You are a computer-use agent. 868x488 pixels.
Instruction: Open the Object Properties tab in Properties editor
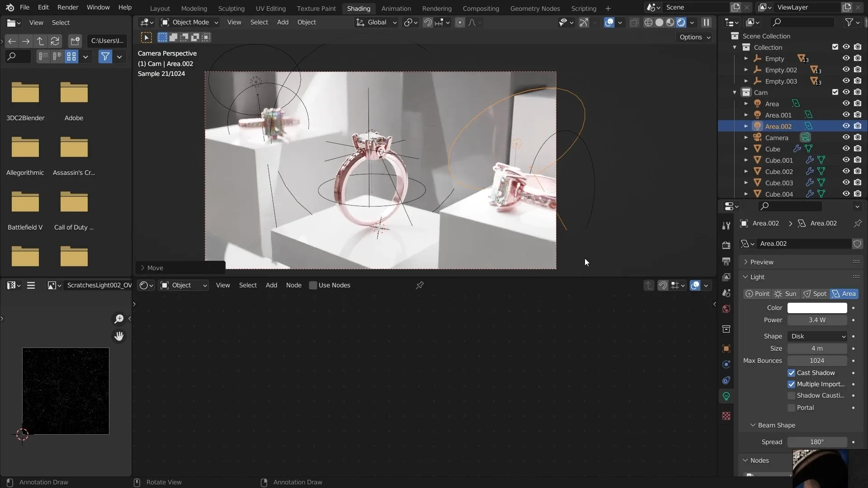tap(726, 348)
